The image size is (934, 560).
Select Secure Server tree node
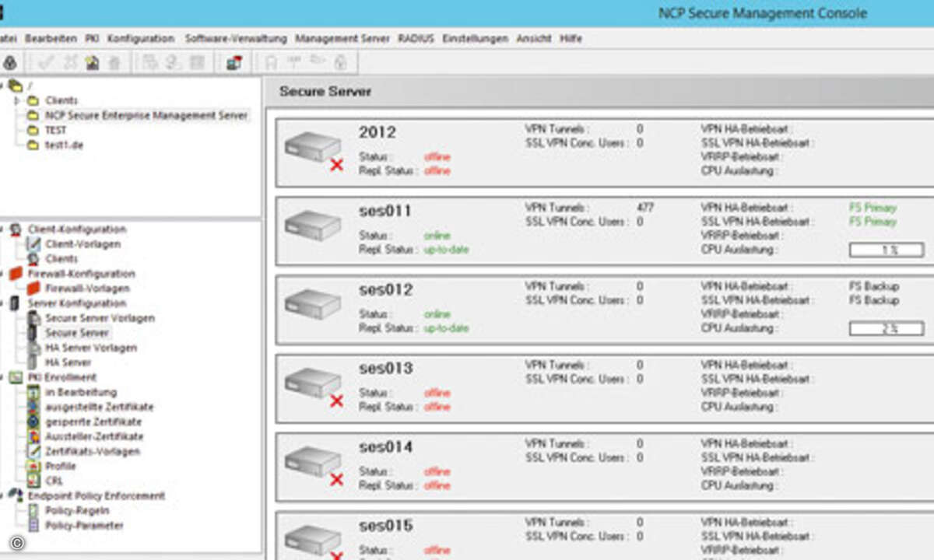tap(77, 333)
